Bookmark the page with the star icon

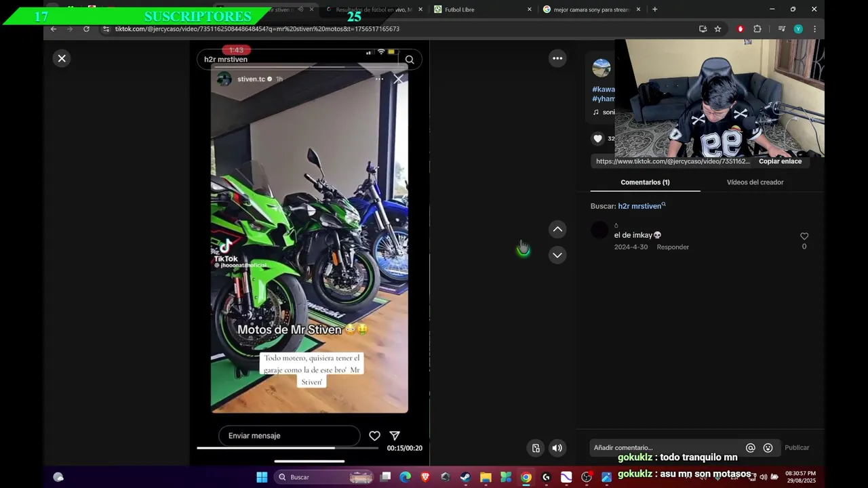click(717, 29)
